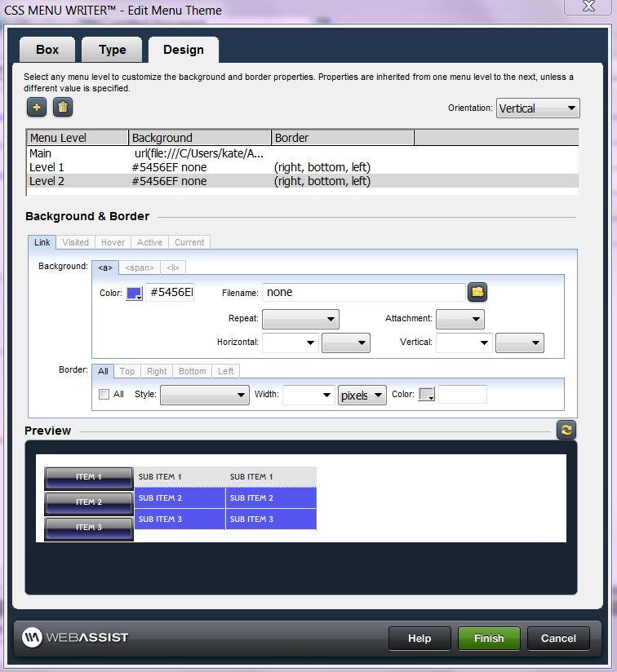Click the Border column header
617x672 pixels.
343,138
